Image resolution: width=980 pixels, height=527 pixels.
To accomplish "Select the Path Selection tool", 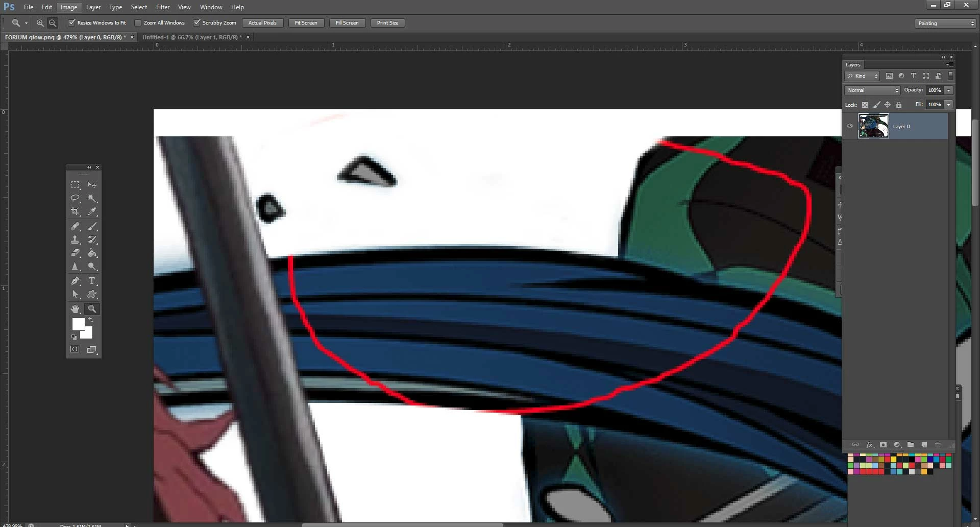I will coord(75,295).
